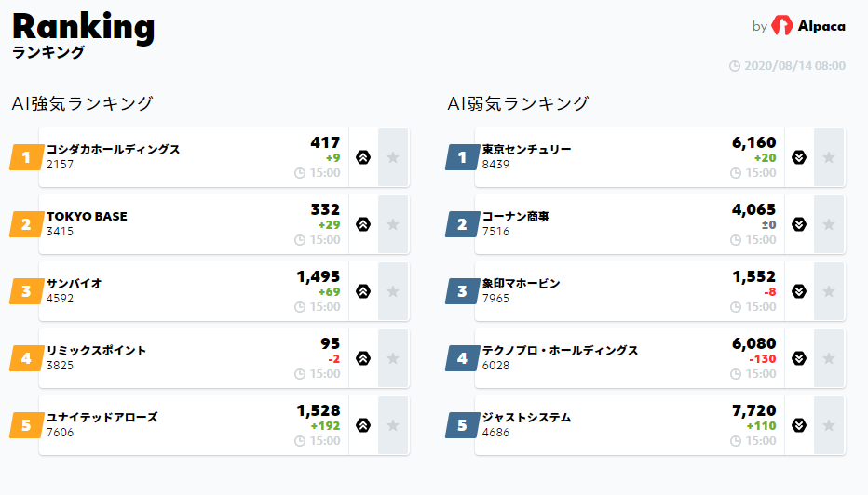This screenshot has width=868, height=495.
Task: Star the サンバイオ stock row
Action: click(393, 291)
